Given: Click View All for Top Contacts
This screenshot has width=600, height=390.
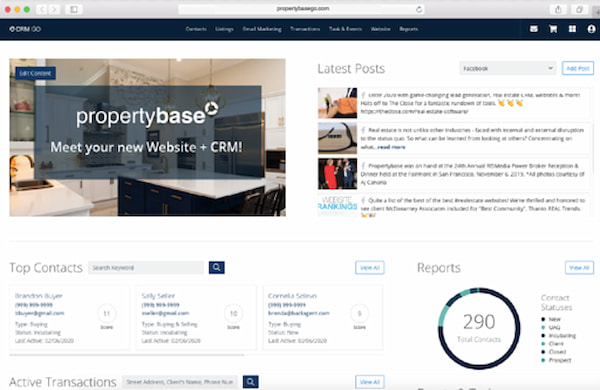Looking at the screenshot, I should (x=370, y=268).
